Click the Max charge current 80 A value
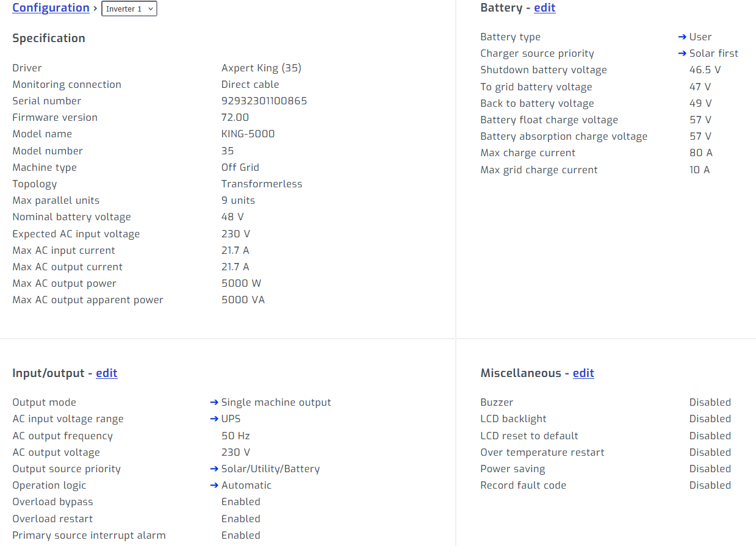756x546 pixels. click(x=700, y=153)
